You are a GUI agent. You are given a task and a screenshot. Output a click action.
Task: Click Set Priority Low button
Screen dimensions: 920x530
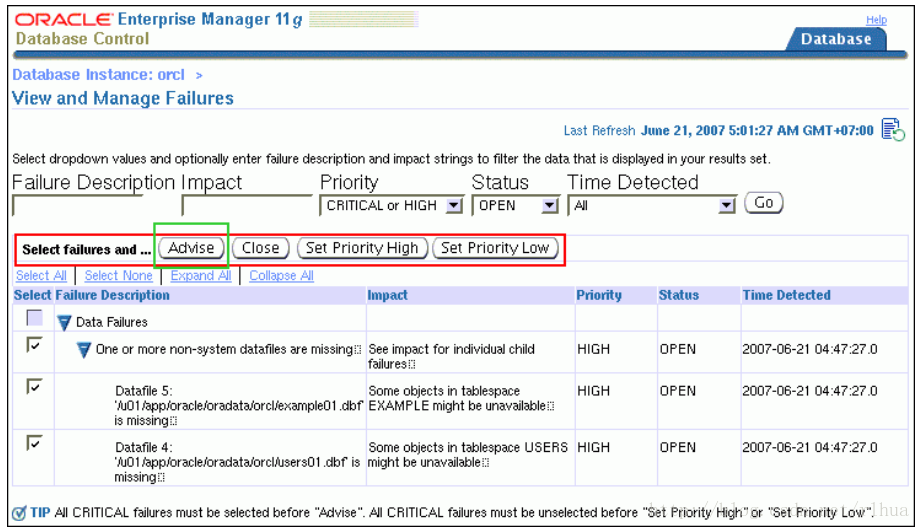point(495,248)
